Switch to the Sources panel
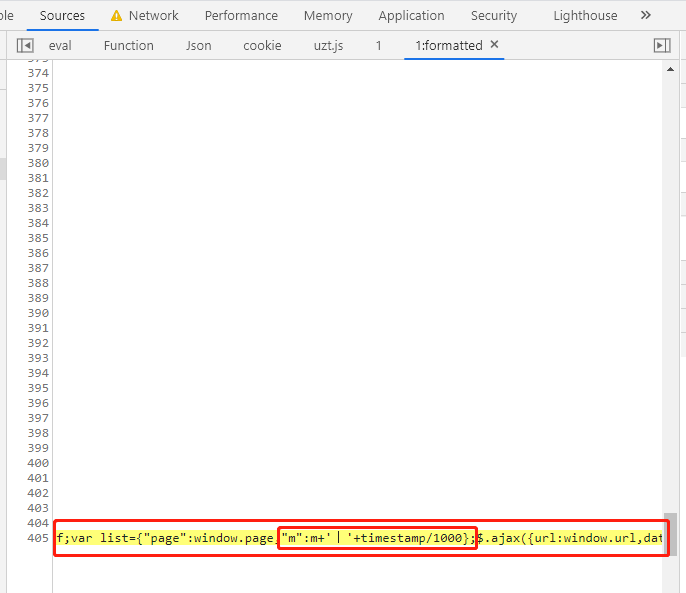This screenshot has width=686, height=593. click(x=62, y=15)
